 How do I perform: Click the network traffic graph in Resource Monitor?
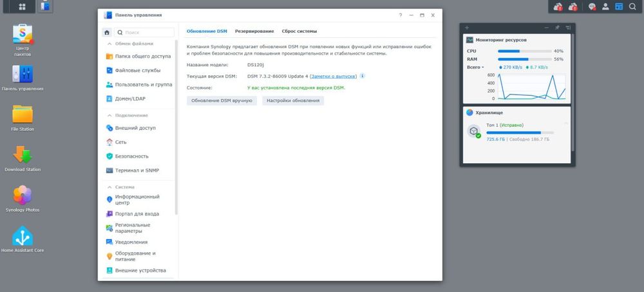coord(531,87)
